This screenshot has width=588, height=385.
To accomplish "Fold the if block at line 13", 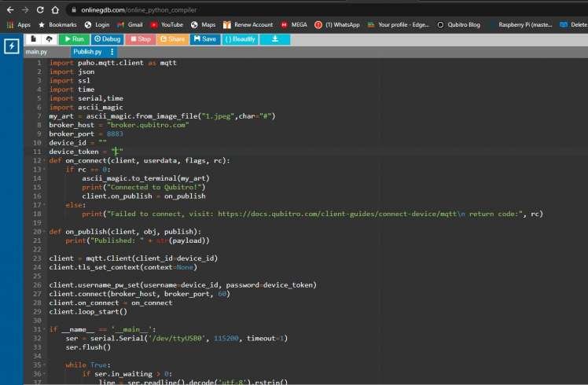I will tap(45, 170).
